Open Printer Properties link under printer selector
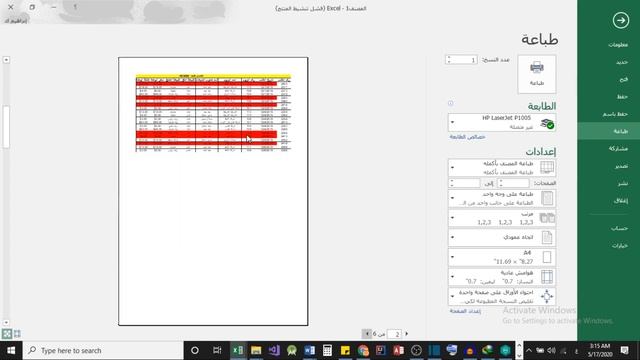The width and height of the screenshot is (640, 360). click(467, 137)
